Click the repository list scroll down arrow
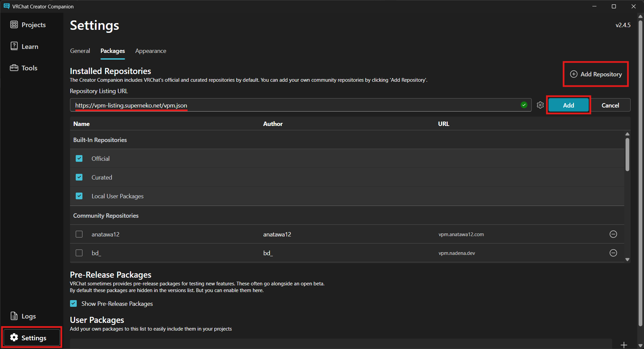644x349 pixels. pyautogui.click(x=627, y=260)
